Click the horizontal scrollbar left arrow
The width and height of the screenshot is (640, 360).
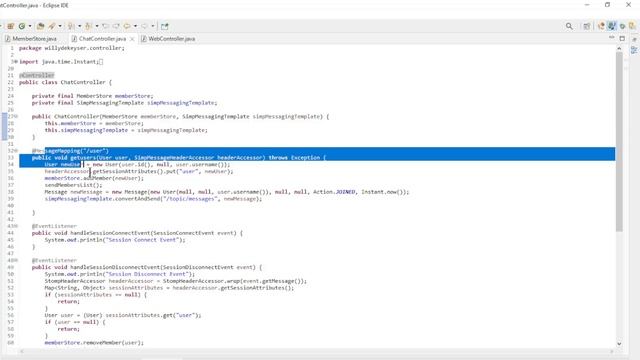point(22,351)
